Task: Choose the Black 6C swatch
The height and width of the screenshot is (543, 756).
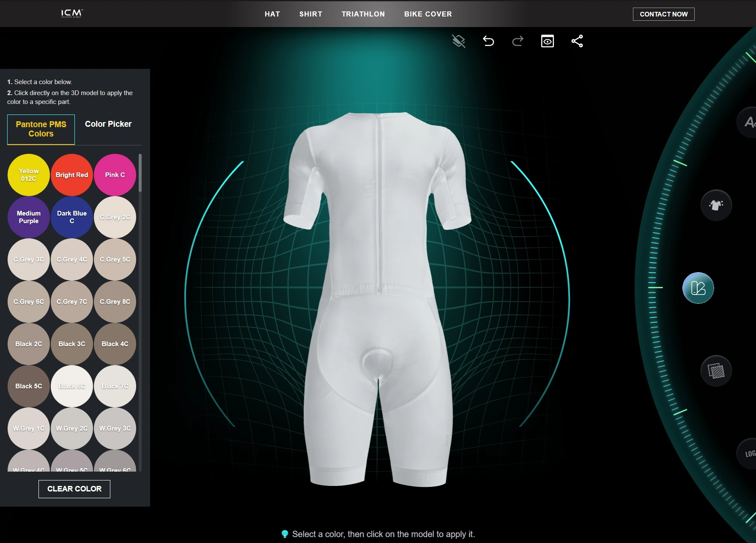Action: (72, 386)
